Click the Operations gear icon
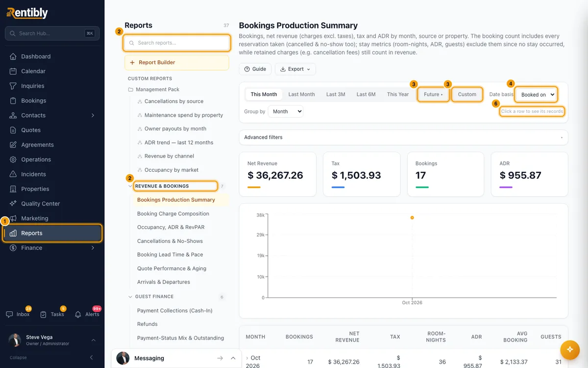Screen dimensions: 588x368 click(13, 159)
